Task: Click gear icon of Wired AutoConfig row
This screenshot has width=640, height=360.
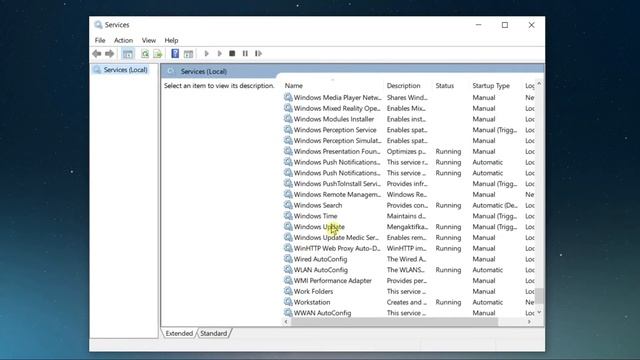Action: tap(288, 259)
